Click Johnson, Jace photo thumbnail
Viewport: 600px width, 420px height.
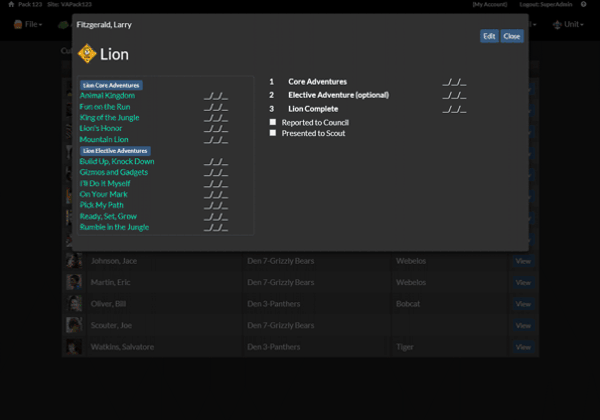(x=74, y=260)
